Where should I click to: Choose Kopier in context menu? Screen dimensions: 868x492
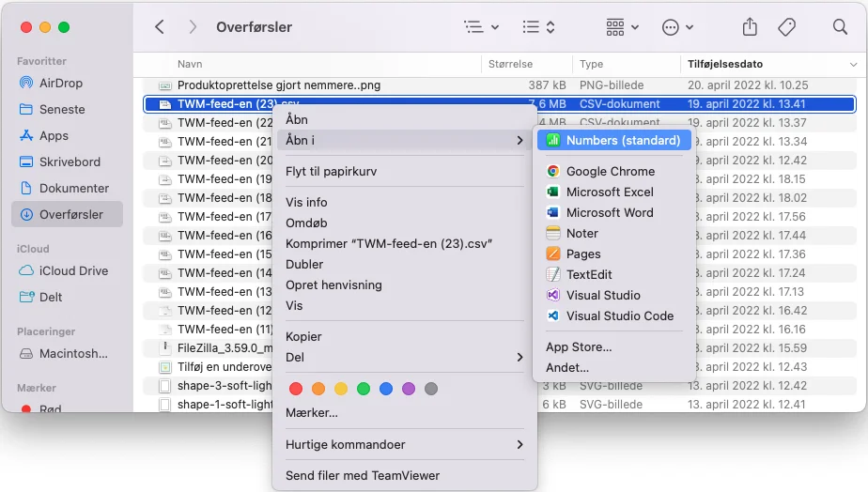405,336
